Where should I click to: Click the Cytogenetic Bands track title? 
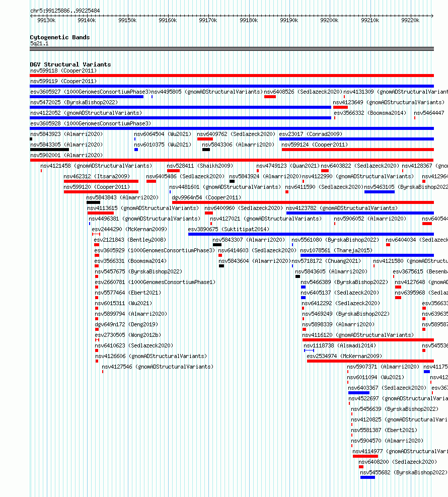click(60, 37)
